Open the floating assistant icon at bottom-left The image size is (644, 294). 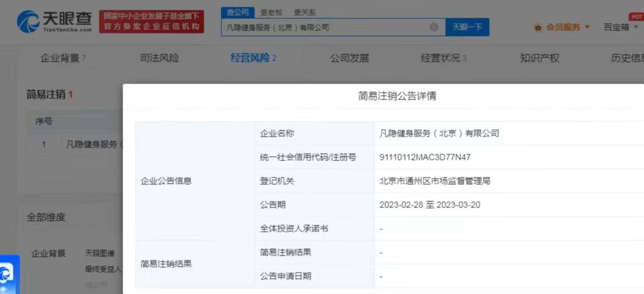point(9,274)
